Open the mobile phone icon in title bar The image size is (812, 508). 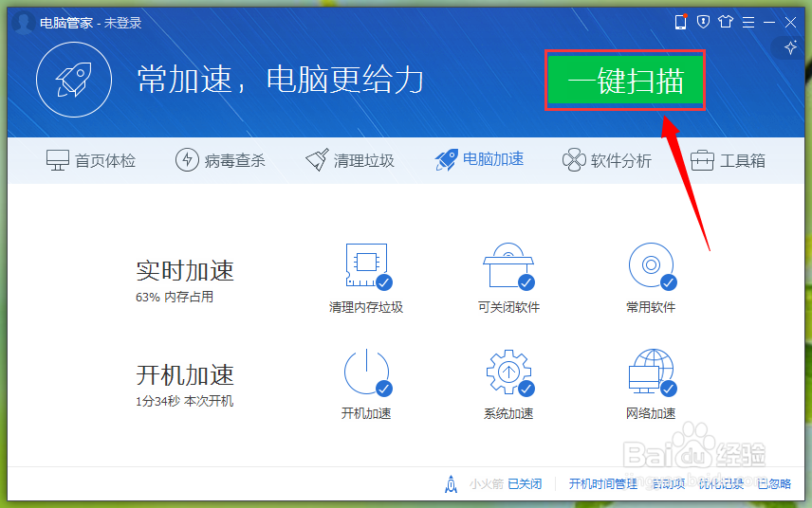coord(680,22)
